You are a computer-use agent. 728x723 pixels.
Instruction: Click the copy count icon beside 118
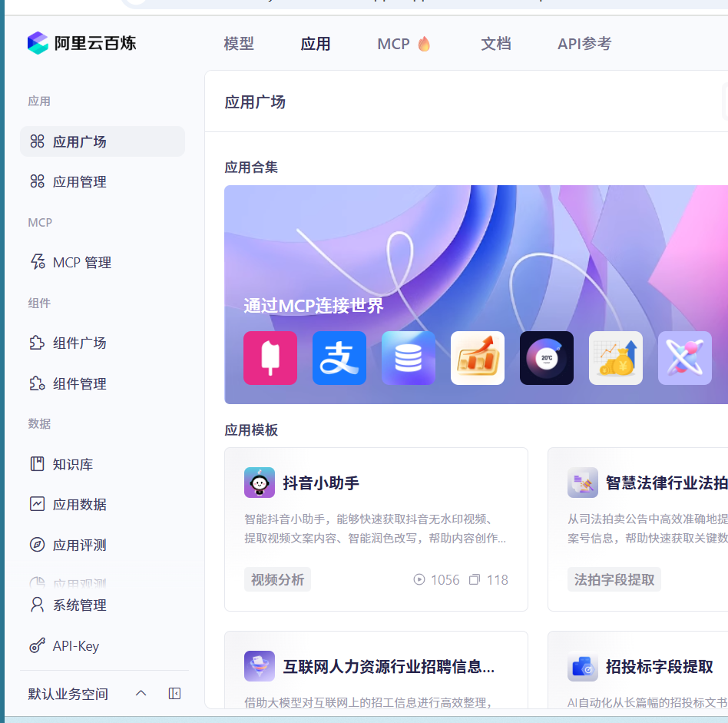coord(474,579)
